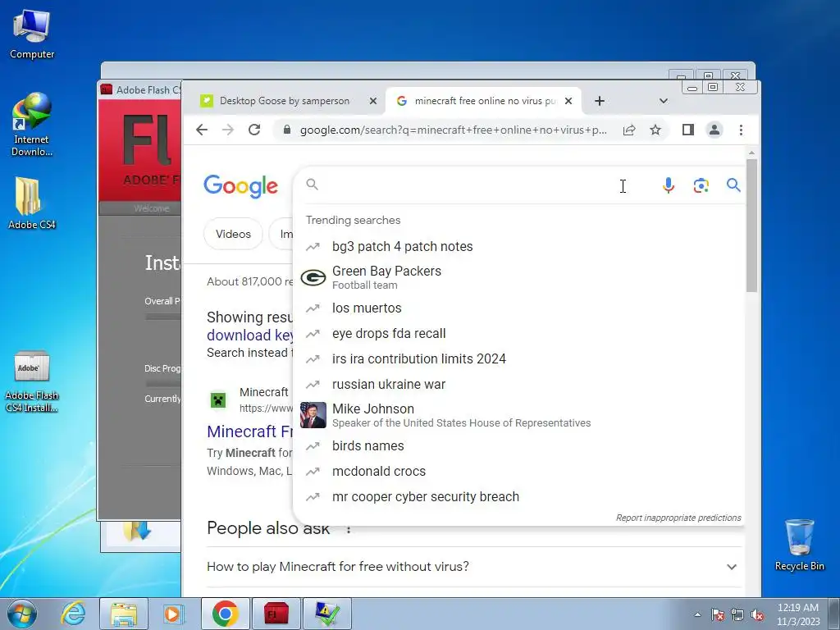Click Report inappropriate predictions
Screen dimensions: 840x630
(x=678, y=518)
